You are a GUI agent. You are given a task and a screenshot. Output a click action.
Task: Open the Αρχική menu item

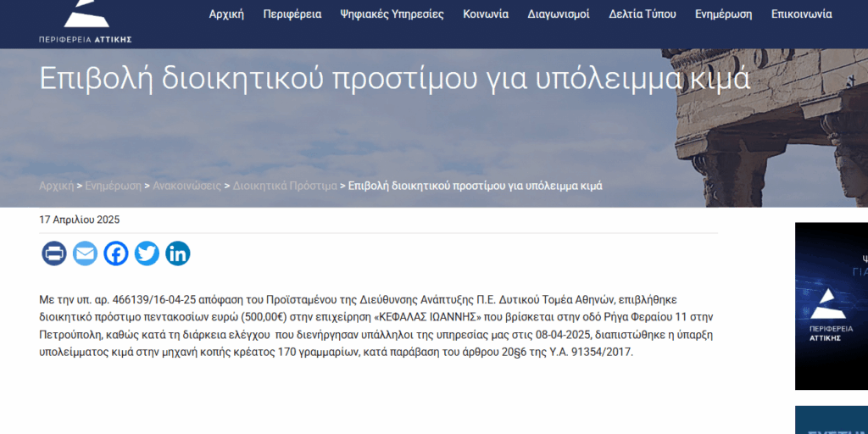pos(226,14)
